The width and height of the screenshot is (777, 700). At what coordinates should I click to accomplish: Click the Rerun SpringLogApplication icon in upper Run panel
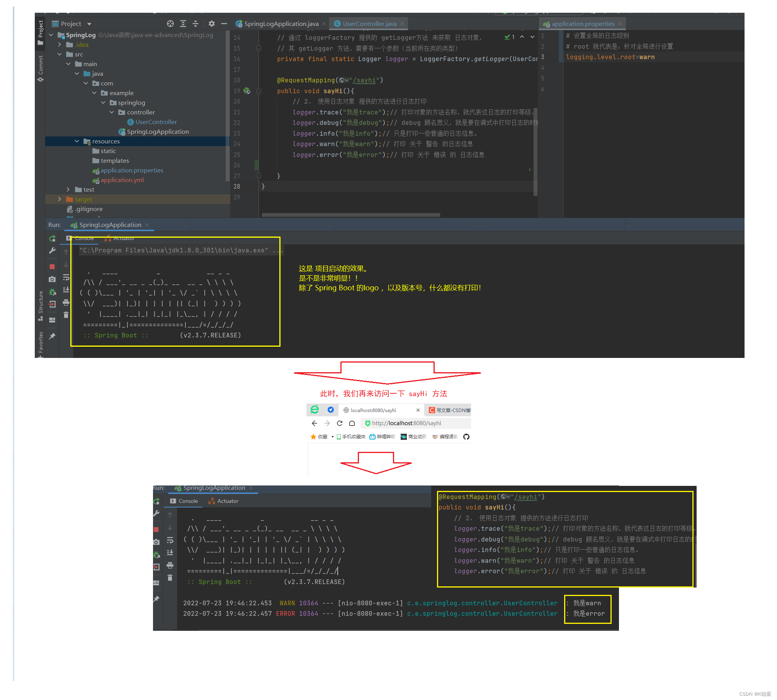[x=52, y=238]
